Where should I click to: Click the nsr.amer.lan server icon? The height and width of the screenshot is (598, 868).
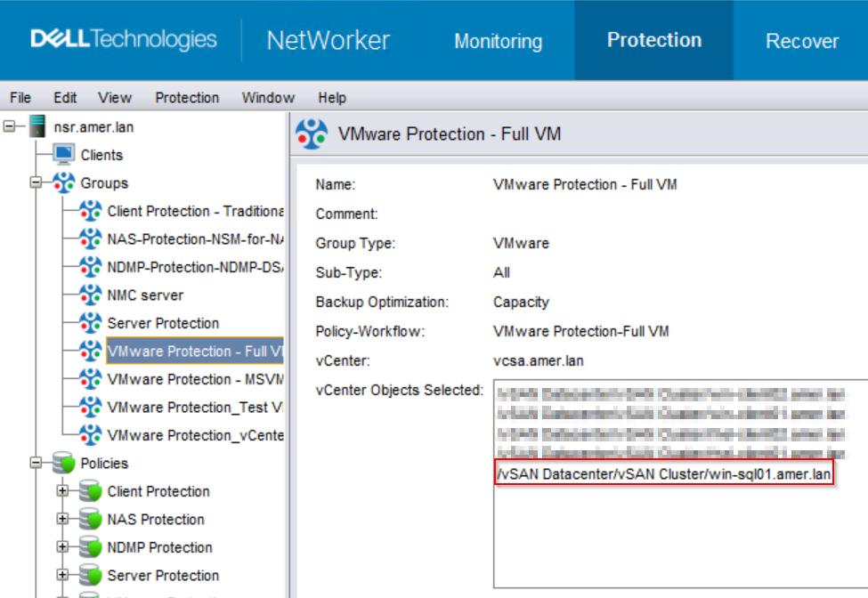click(37, 127)
